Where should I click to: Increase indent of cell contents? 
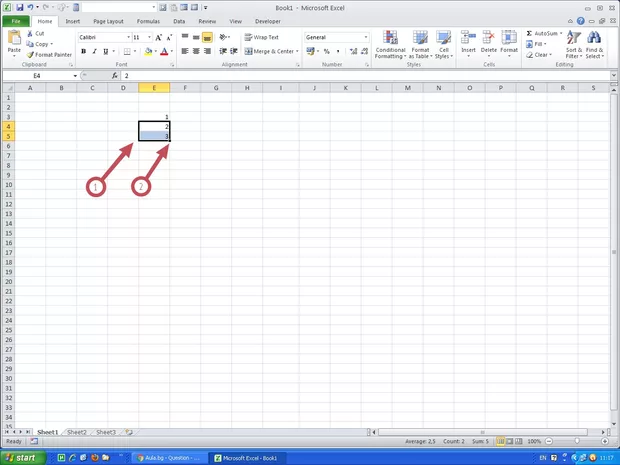click(x=234, y=51)
